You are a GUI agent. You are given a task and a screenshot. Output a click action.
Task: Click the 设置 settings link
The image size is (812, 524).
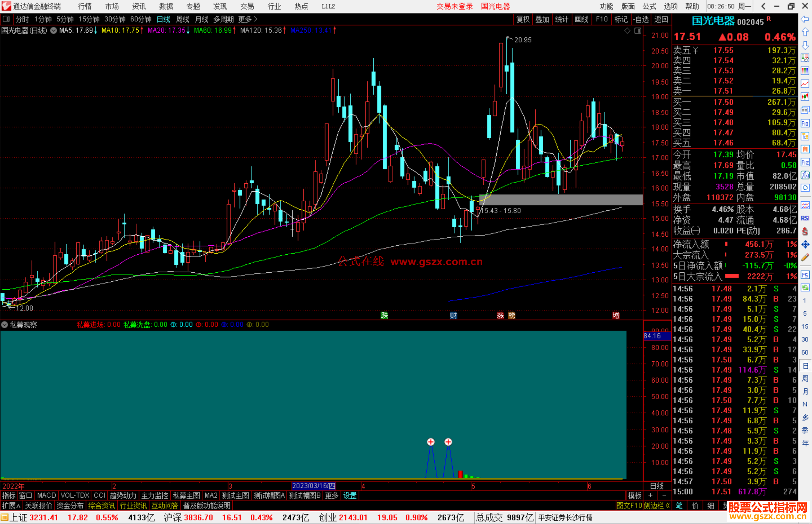pyautogui.click(x=350, y=495)
